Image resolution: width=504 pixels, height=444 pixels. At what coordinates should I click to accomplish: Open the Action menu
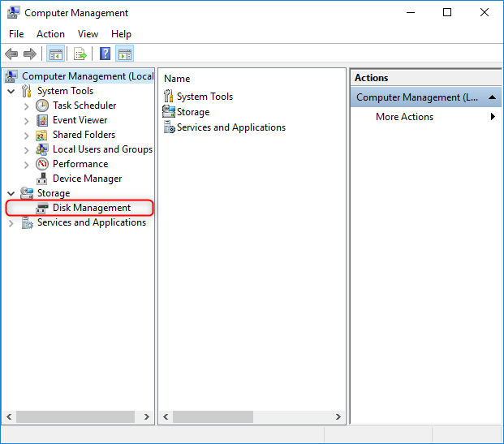click(x=50, y=34)
